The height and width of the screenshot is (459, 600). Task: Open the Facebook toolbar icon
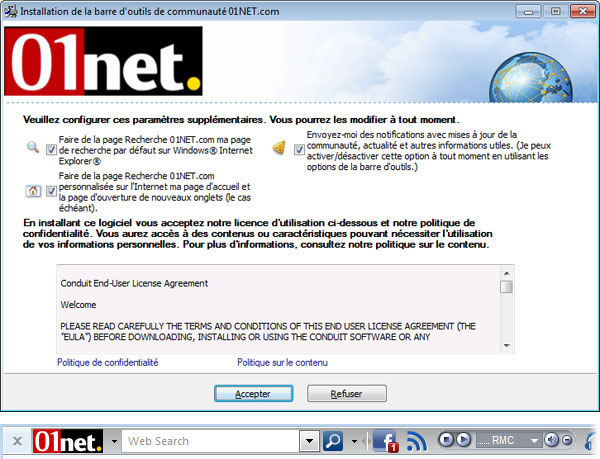click(385, 441)
